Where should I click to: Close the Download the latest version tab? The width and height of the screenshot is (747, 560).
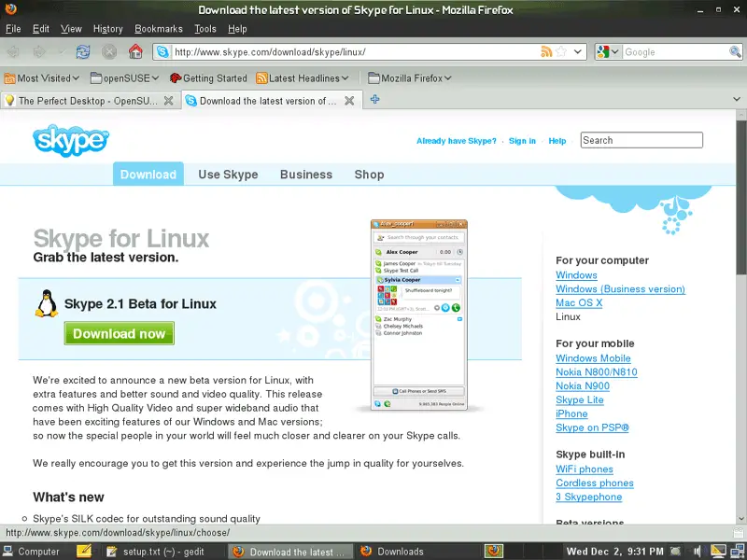pos(349,101)
